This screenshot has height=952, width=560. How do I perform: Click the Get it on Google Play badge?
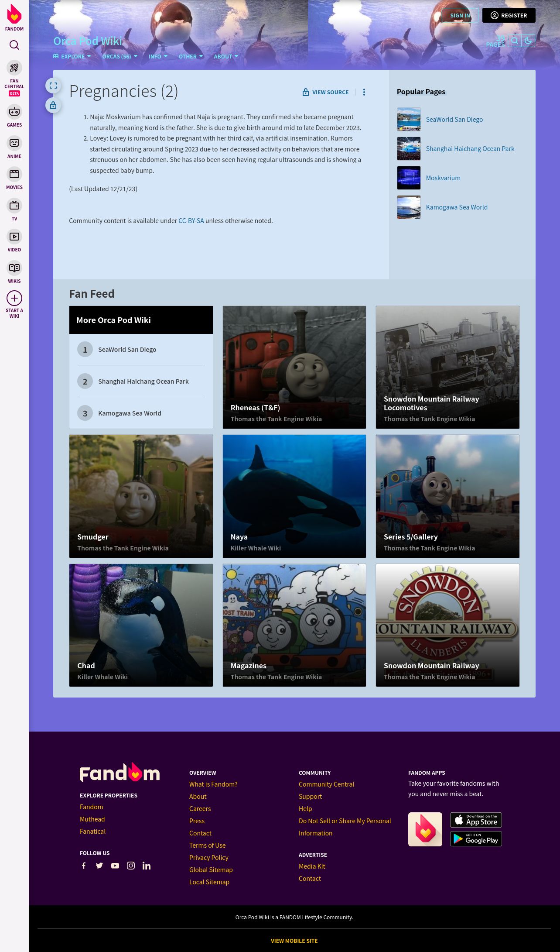point(476,839)
